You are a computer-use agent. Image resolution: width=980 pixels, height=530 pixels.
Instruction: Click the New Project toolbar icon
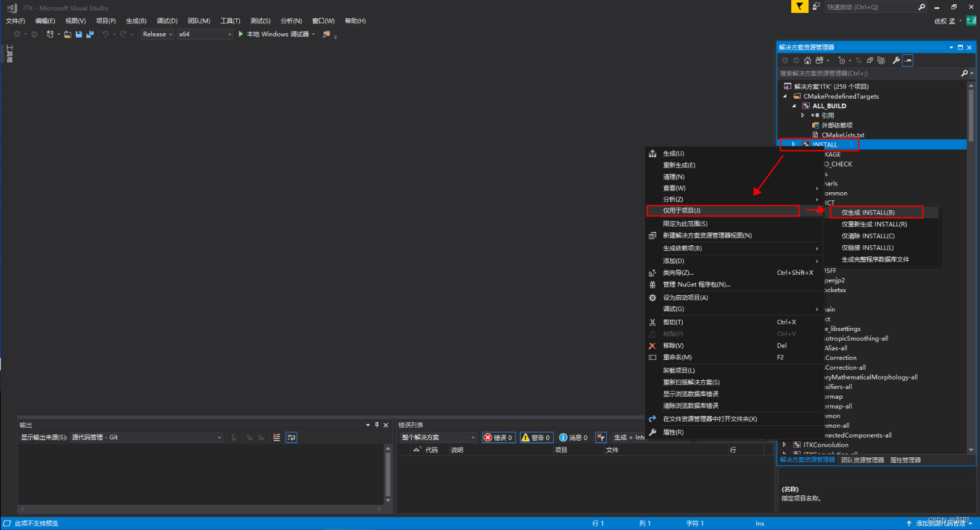tap(50, 35)
